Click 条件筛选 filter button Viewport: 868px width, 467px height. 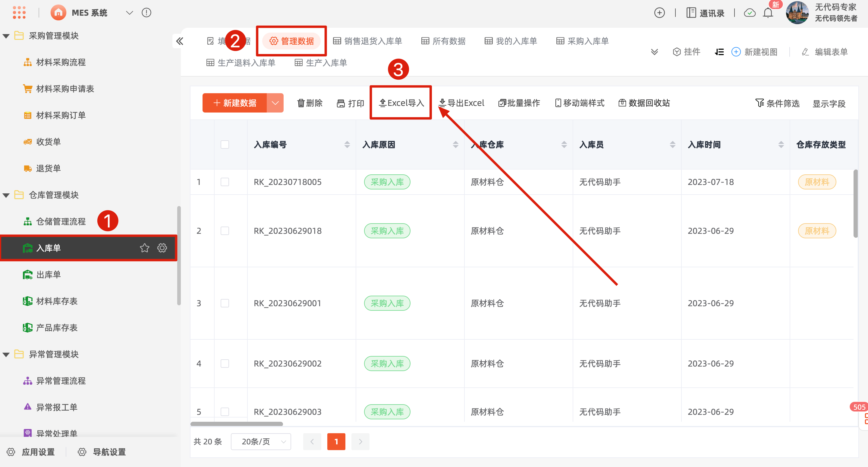pos(777,103)
